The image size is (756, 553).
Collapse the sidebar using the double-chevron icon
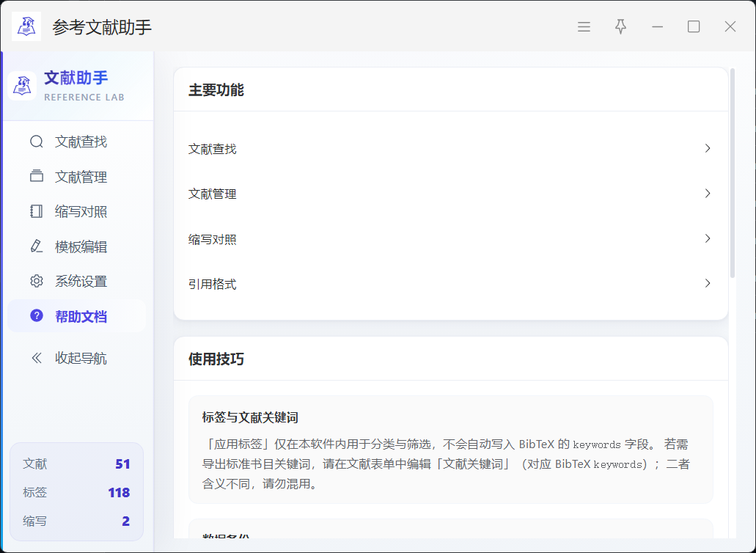(36, 358)
